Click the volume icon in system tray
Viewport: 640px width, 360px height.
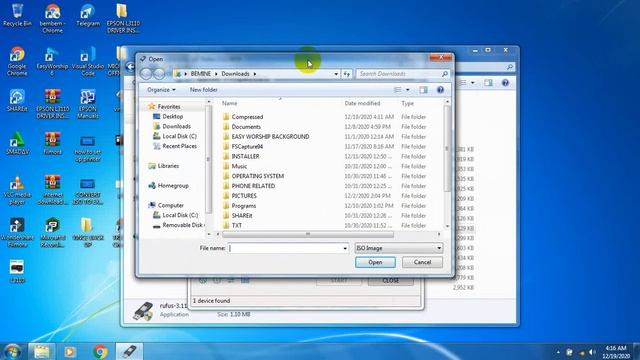[x=593, y=352]
